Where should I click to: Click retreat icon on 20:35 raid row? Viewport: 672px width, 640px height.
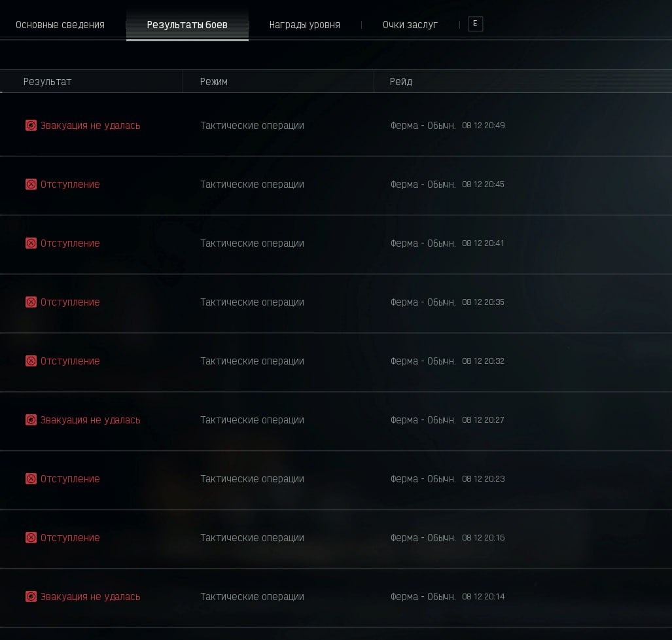pos(31,302)
